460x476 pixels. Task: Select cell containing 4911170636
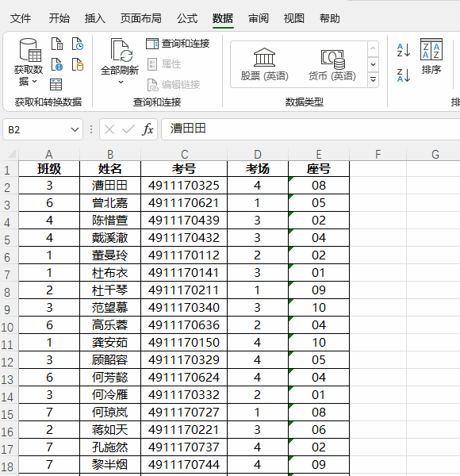click(x=184, y=325)
